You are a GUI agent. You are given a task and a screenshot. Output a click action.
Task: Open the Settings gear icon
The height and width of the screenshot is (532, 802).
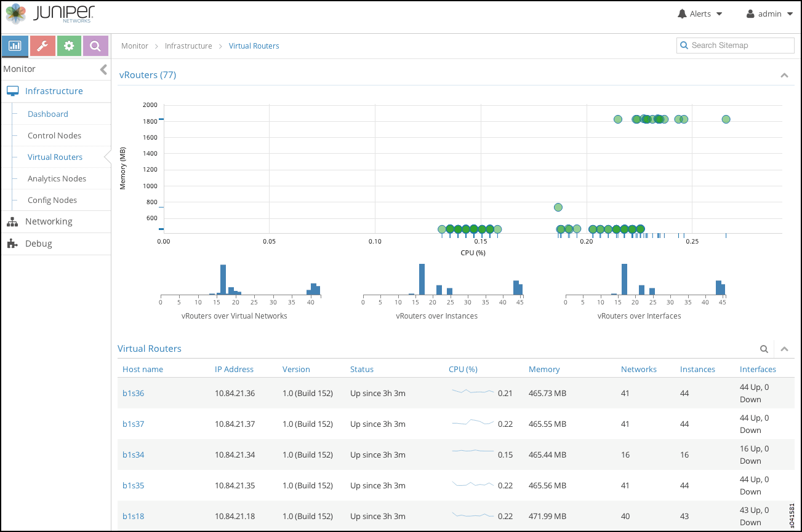coord(69,46)
